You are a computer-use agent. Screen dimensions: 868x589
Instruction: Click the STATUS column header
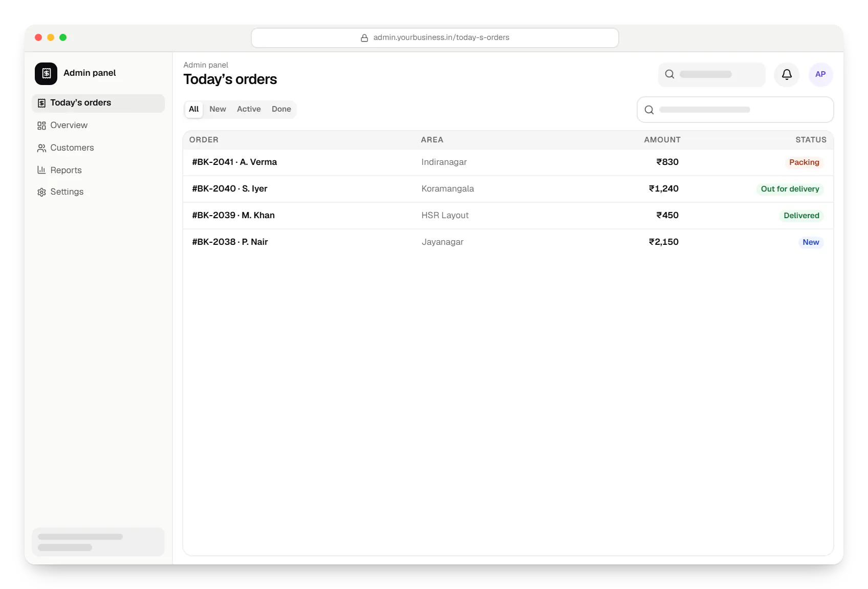pyautogui.click(x=811, y=140)
